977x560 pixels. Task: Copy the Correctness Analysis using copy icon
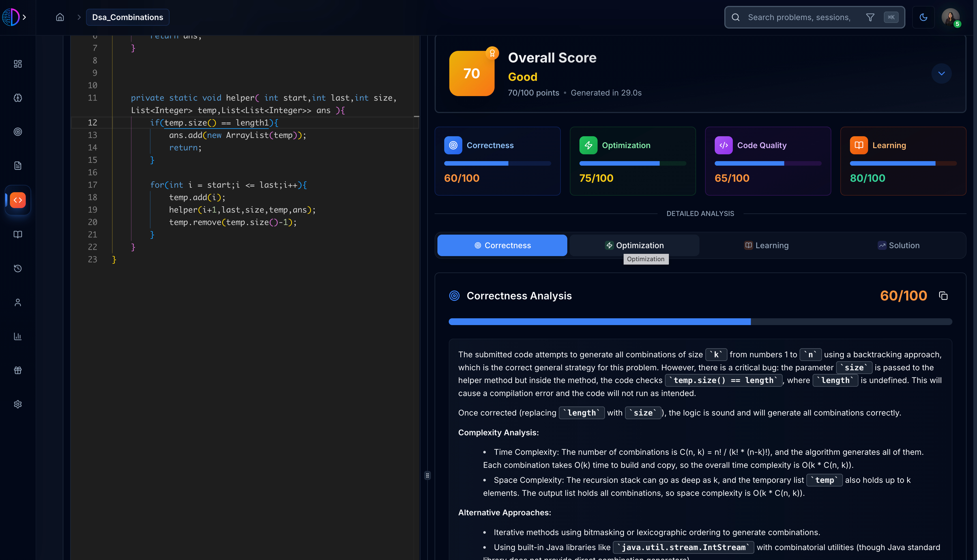(x=943, y=296)
